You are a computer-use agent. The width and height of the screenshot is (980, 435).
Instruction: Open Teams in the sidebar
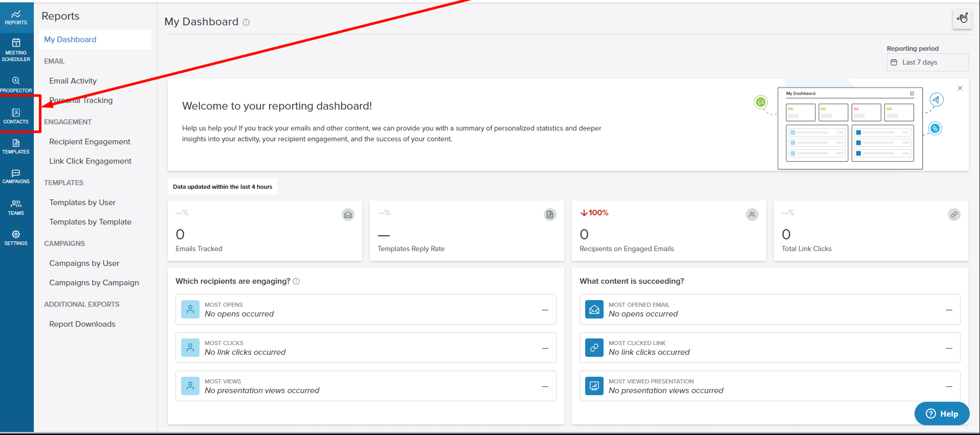[16, 208]
